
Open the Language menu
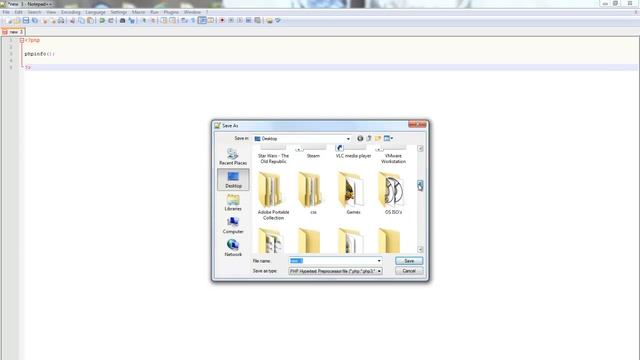[x=96, y=12]
